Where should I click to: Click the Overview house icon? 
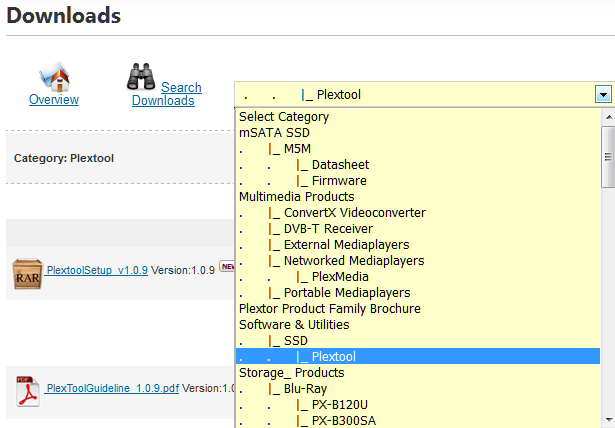coord(54,76)
